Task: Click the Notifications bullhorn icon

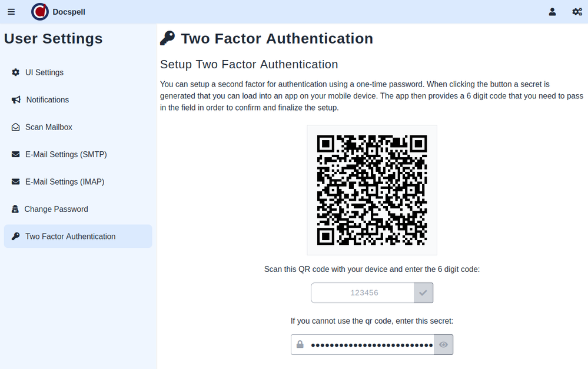Action: click(16, 100)
